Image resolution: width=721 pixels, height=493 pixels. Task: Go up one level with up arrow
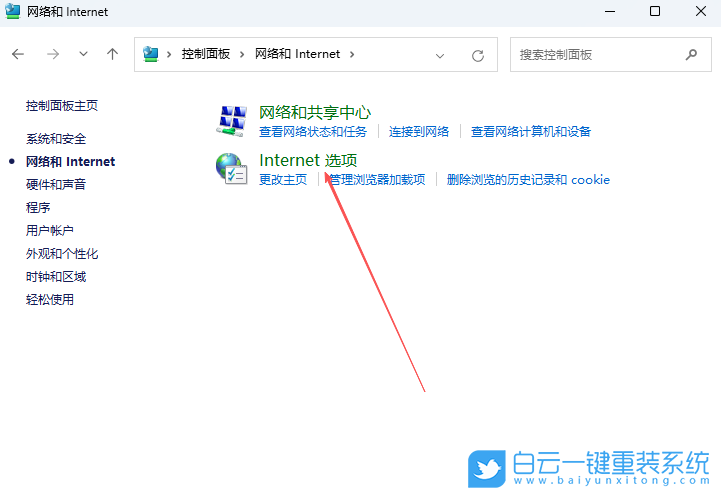[x=112, y=54]
